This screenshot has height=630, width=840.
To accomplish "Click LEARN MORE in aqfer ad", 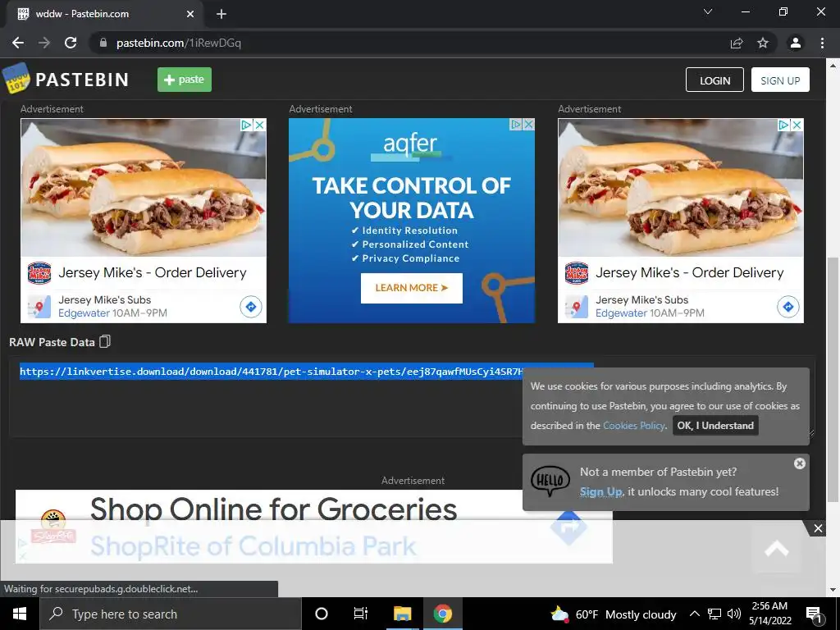I will pos(412,288).
